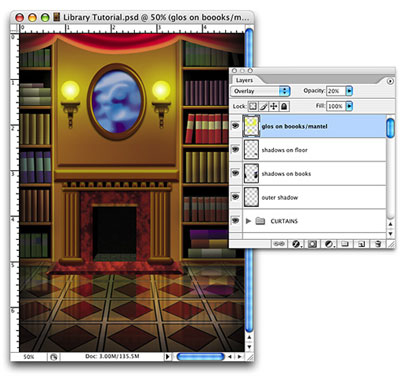Open the Opacity slider arrow
The width and height of the screenshot is (400, 388).
tap(349, 91)
